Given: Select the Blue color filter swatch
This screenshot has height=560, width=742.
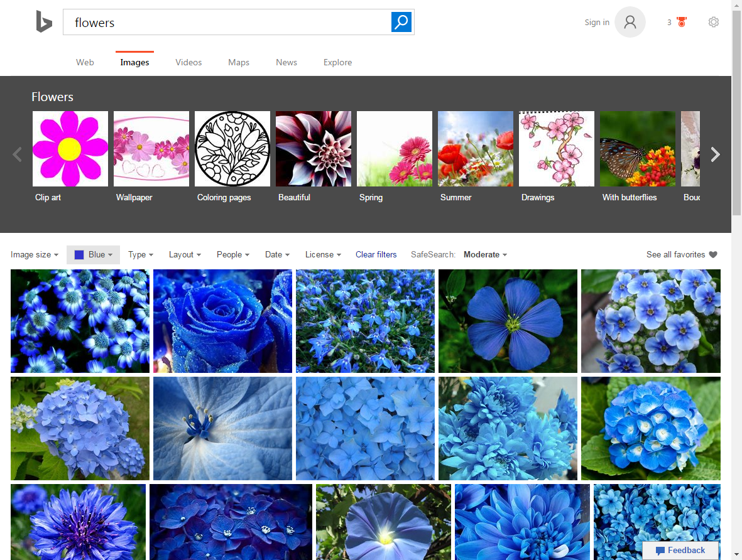Looking at the screenshot, I should (93, 254).
